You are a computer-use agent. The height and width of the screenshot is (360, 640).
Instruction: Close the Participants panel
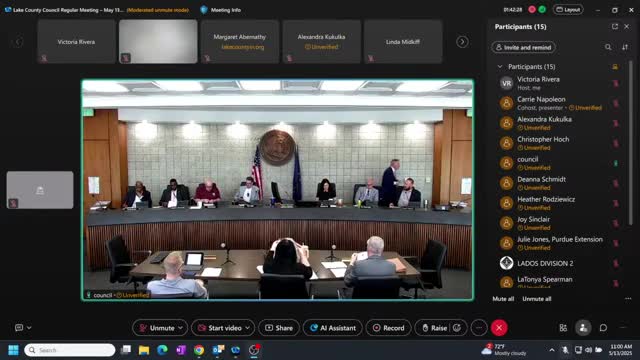627,27
